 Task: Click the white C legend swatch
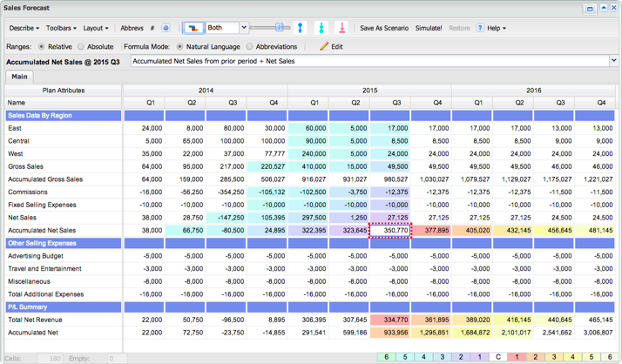click(x=498, y=357)
